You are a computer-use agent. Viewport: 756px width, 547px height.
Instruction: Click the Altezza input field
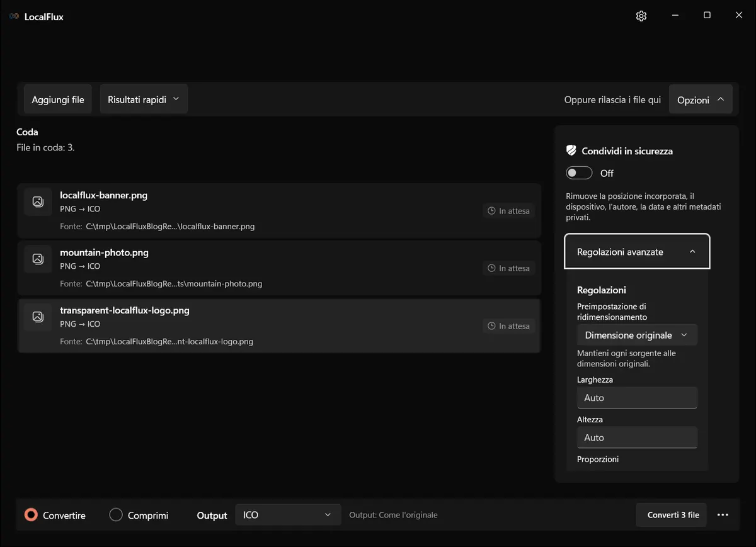coord(637,437)
